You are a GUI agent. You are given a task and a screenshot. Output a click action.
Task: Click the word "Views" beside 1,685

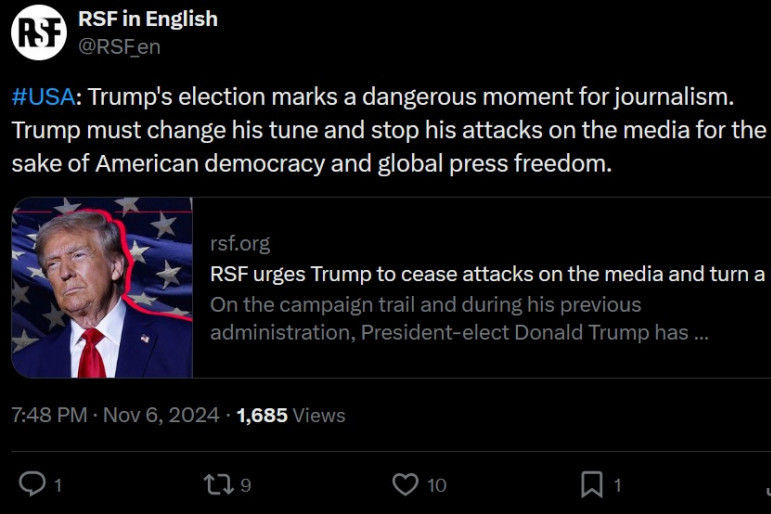319,415
